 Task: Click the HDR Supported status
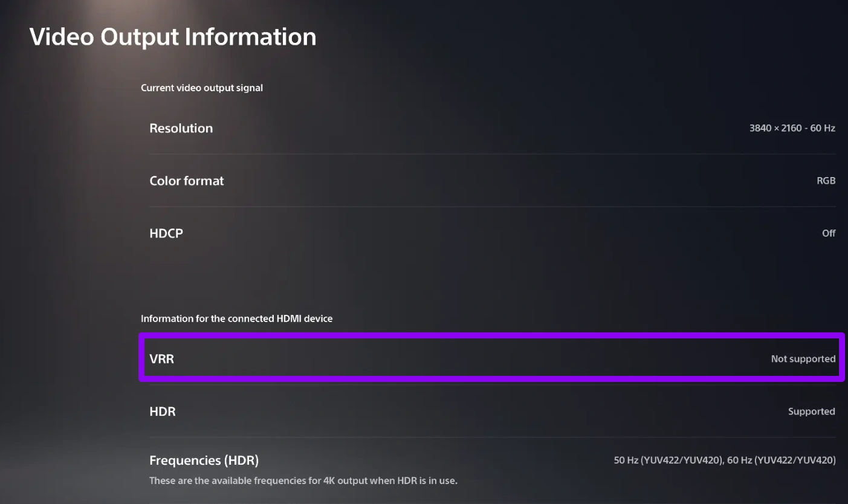click(811, 412)
